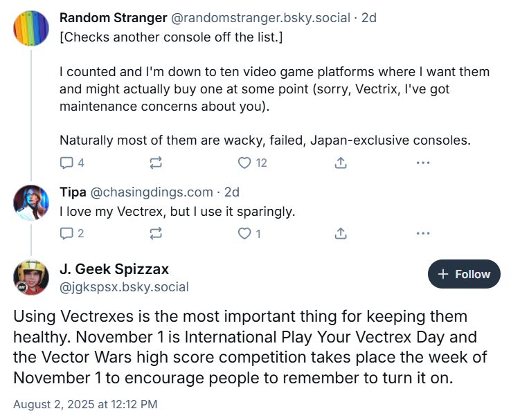This screenshot has width=511, height=420.
Task: Share Random Stranger's post
Action: [340, 163]
